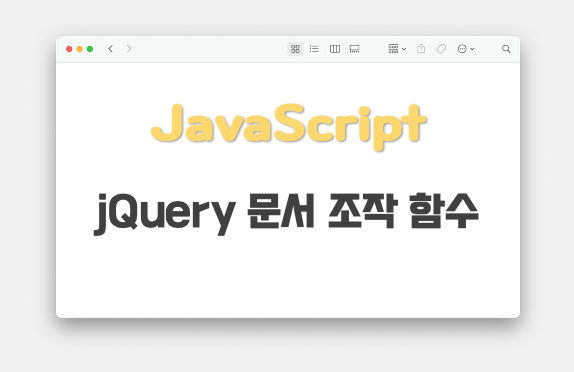Viewport: 574px width, 372px height.
Task: Click the tag icon
Action: pyautogui.click(x=441, y=49)
